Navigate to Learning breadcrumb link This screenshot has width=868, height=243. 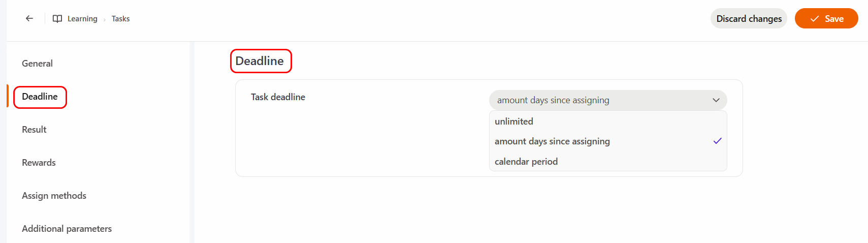pyautogui.click(x=82, y=19)
